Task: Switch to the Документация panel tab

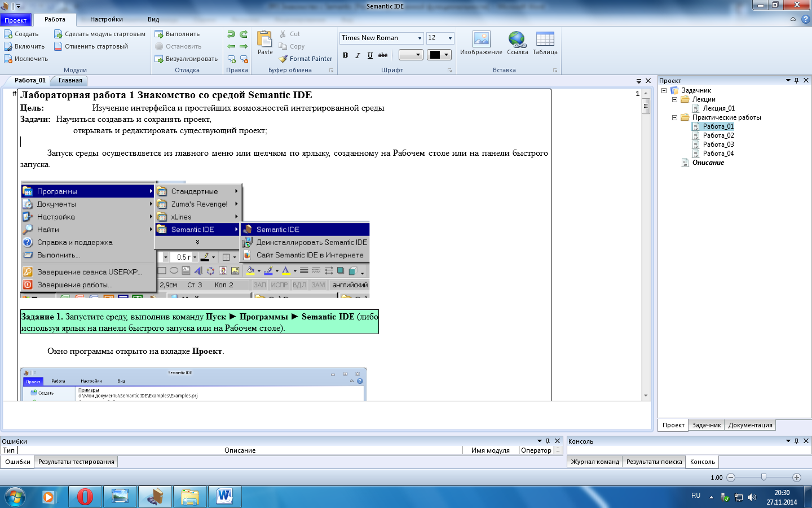Action: point(750,425)
